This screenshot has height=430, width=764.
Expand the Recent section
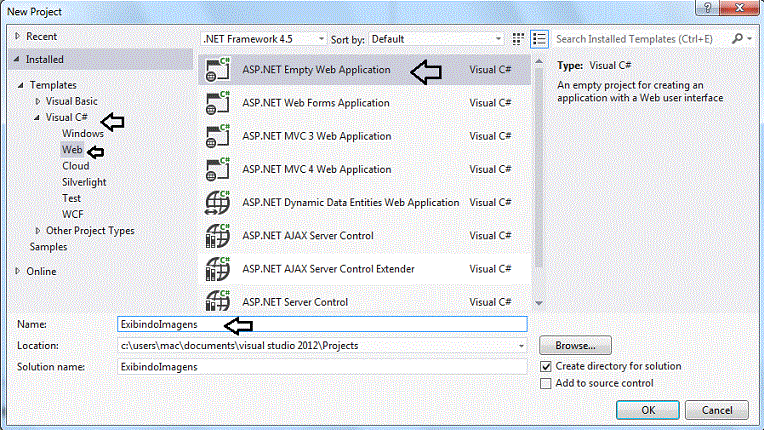point(18,36)
